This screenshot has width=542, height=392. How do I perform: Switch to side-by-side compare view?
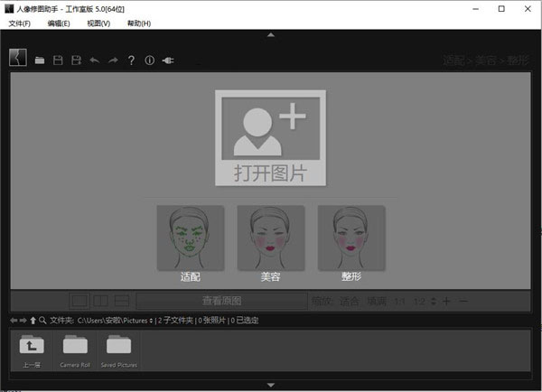coord(101,301)
